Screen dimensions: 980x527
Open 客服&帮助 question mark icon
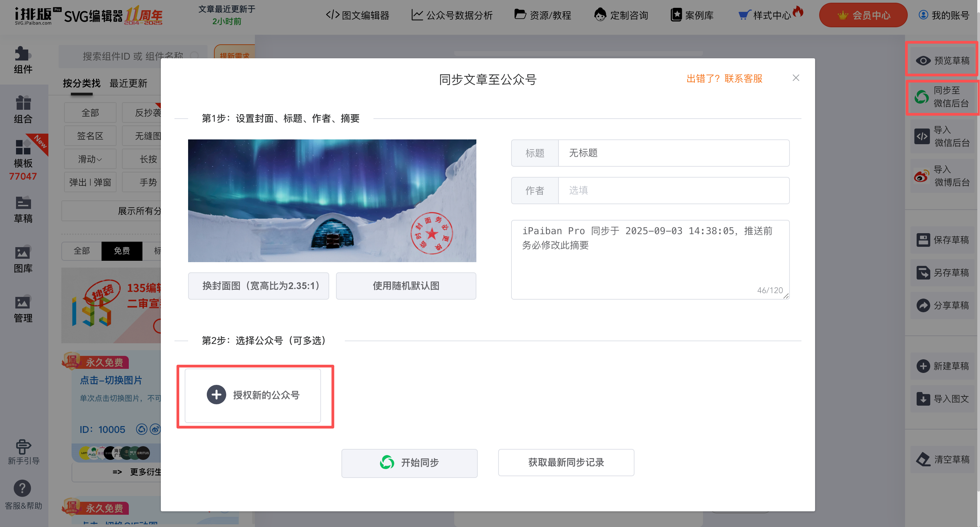click(x=22, y=488)
